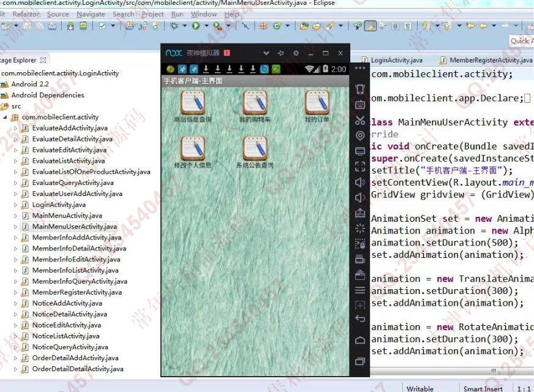Click the Nox Android back arrow icon

[x=360, y=318]
